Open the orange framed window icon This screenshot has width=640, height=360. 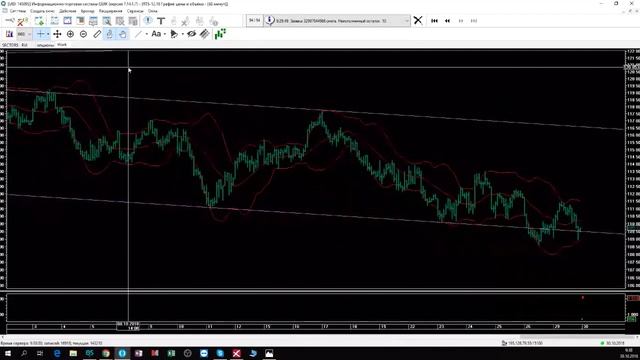(x=80, y=21)
